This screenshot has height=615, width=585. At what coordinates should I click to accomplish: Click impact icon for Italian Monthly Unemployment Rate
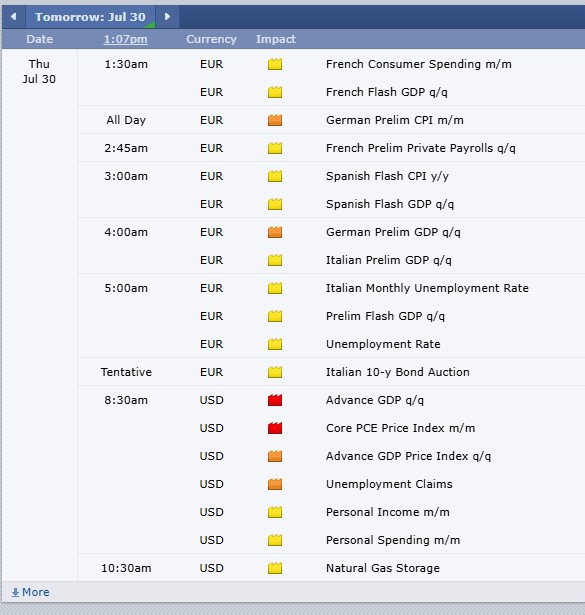(x=275, y=288)
